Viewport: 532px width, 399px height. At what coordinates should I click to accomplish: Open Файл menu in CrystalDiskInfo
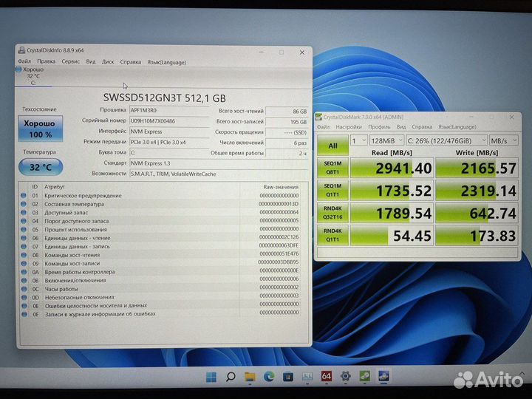24,61
